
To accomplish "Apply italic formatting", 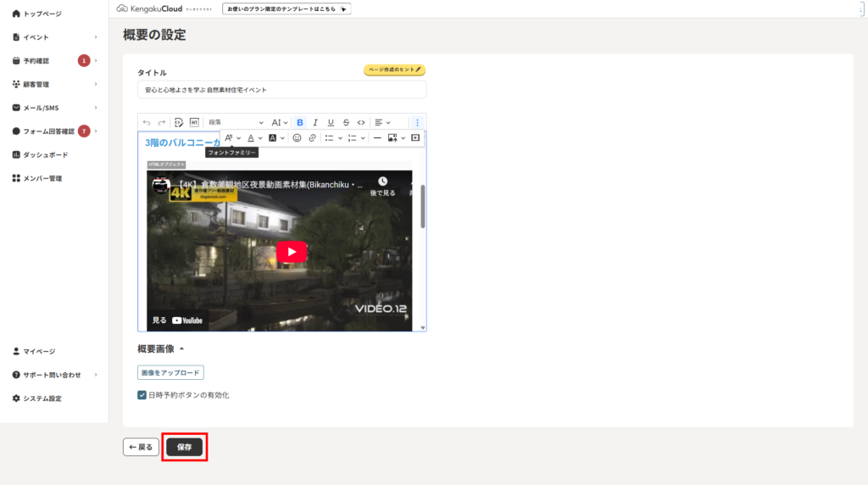I will click(314, 123).
